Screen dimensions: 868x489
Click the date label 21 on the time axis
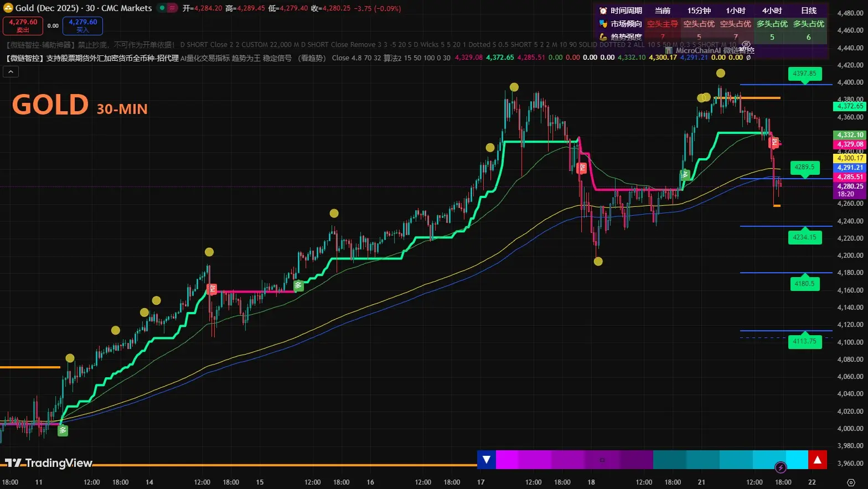701,482
